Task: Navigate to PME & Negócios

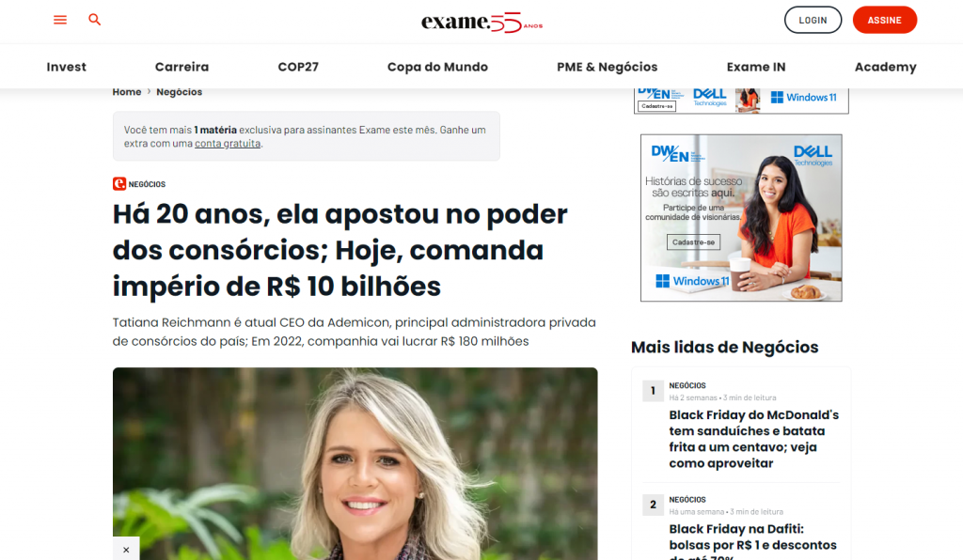Action: 608,67
